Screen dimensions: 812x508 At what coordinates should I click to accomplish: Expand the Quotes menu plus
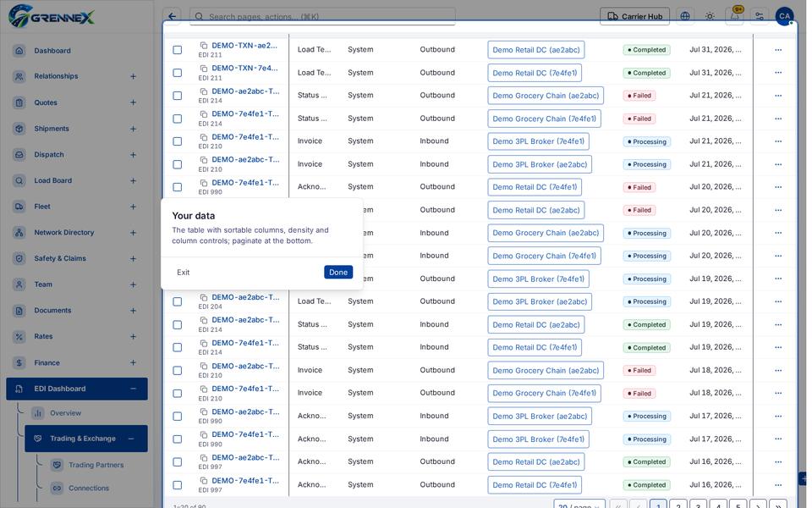tap(133, 102)
